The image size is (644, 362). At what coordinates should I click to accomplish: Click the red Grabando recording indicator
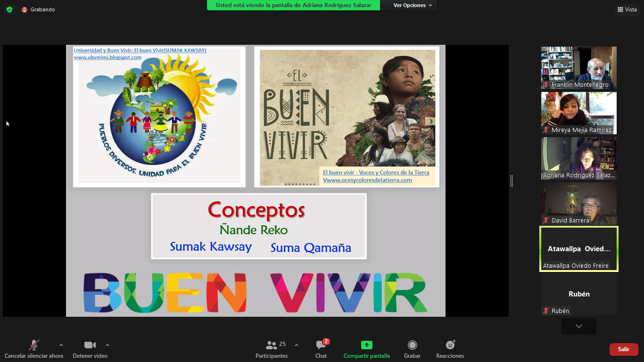point(25,9)
